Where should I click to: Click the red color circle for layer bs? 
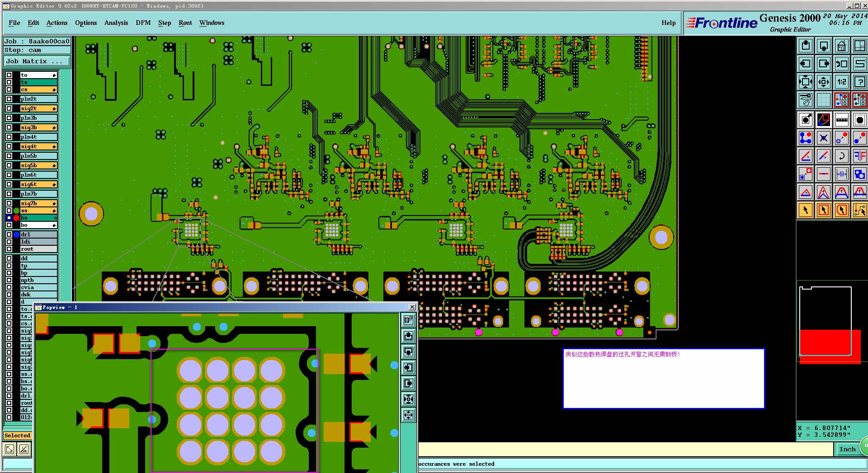17,218
